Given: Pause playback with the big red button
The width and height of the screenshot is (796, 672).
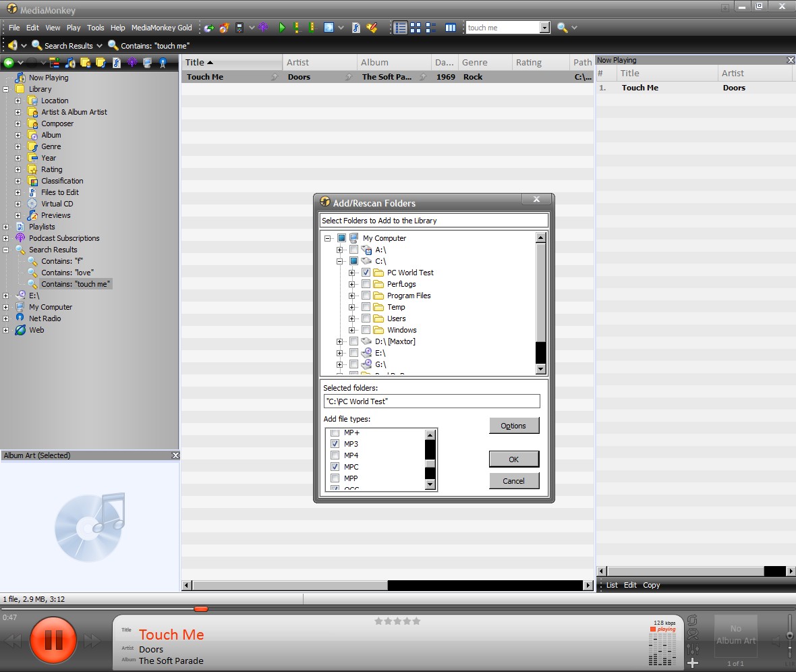Looking at the screenshot, I should (53, 640).
